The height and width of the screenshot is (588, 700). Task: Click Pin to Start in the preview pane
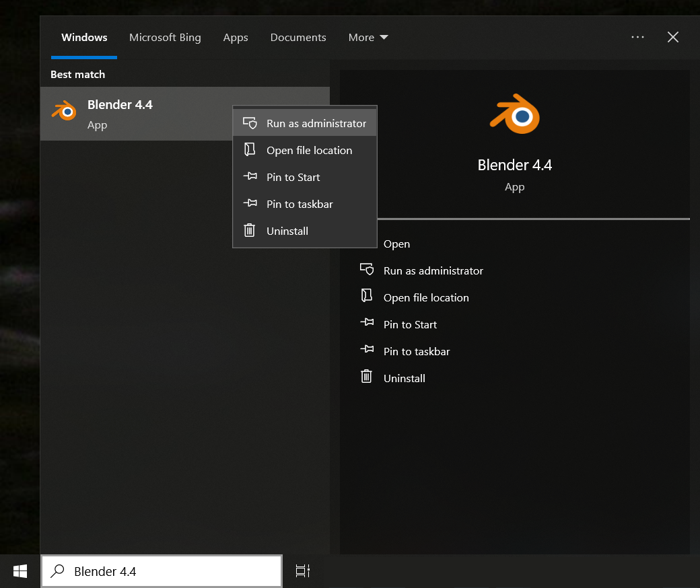tap(398, 324)
